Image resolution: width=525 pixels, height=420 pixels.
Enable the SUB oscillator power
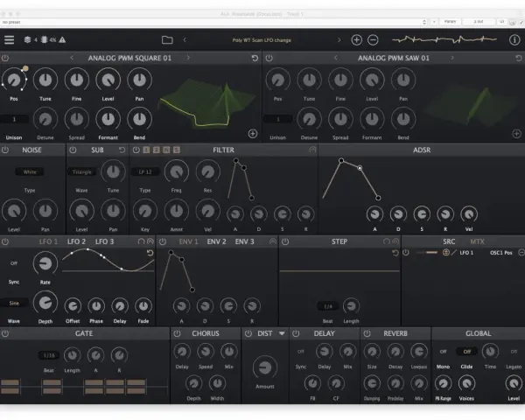coord(73,150)
